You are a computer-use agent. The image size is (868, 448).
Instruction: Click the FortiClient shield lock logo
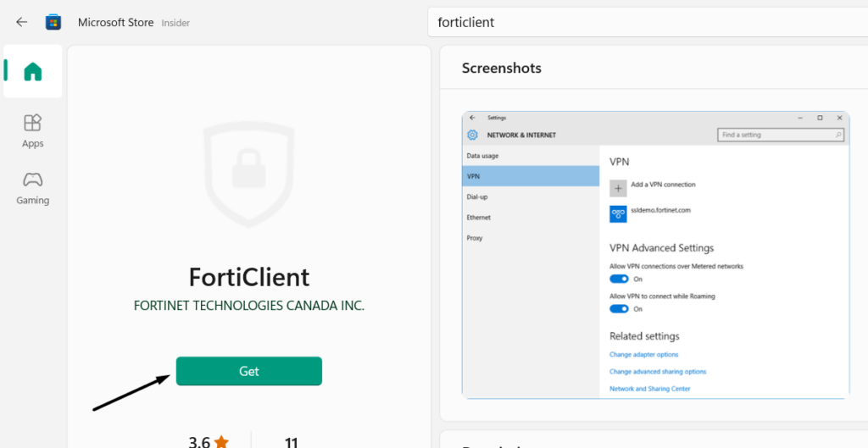249,174
